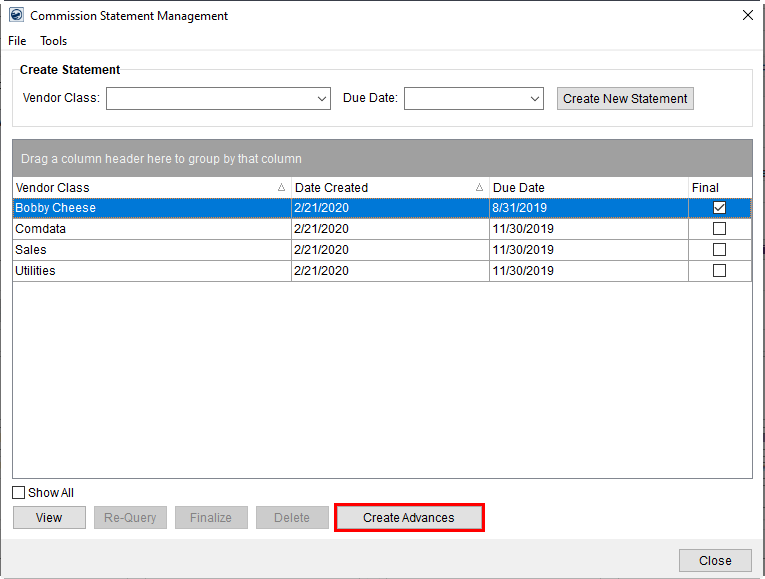Select the Utilities statement row

point(150,271)
